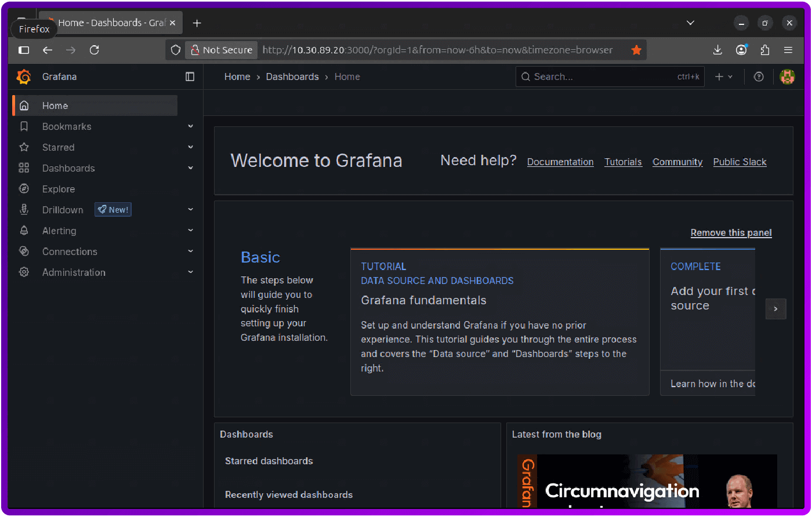Image resolution: width=812 pixels, height=517 pixels.
Task: Open Administration via the gear icon
Action: coord(24,272)
